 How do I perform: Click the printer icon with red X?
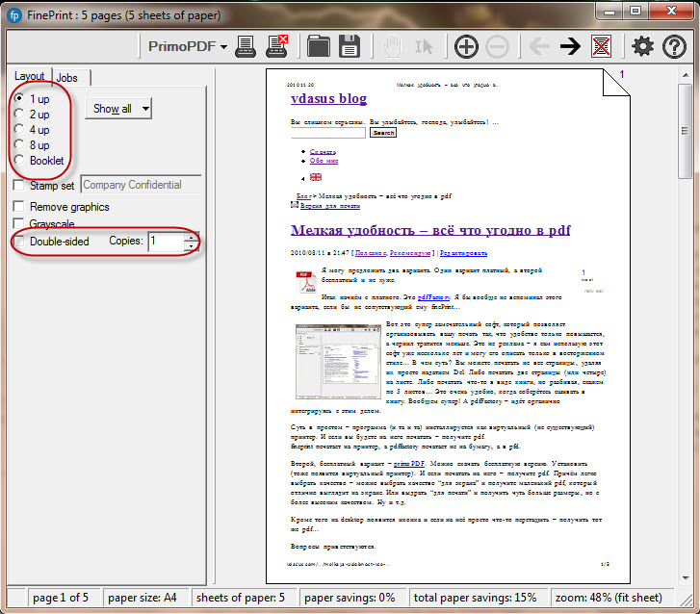[277, 45]
